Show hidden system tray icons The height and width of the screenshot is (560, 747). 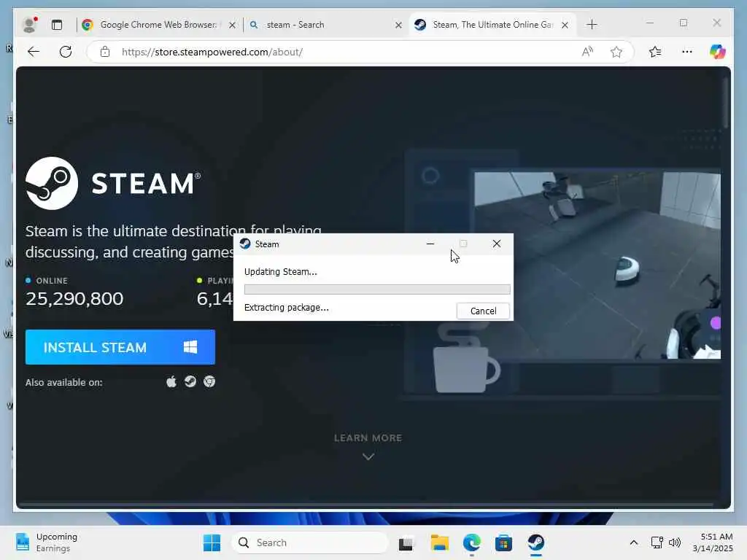coord(634,542)
